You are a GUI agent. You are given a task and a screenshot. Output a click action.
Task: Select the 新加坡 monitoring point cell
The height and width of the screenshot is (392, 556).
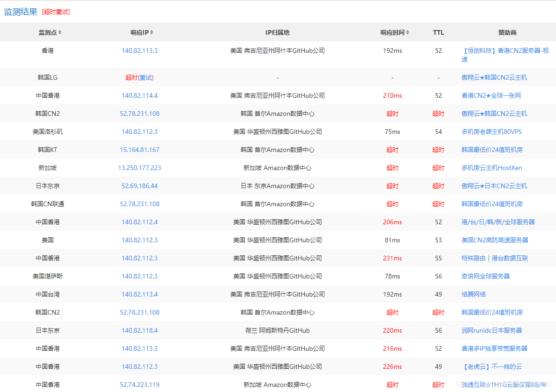tap(47, 168)
